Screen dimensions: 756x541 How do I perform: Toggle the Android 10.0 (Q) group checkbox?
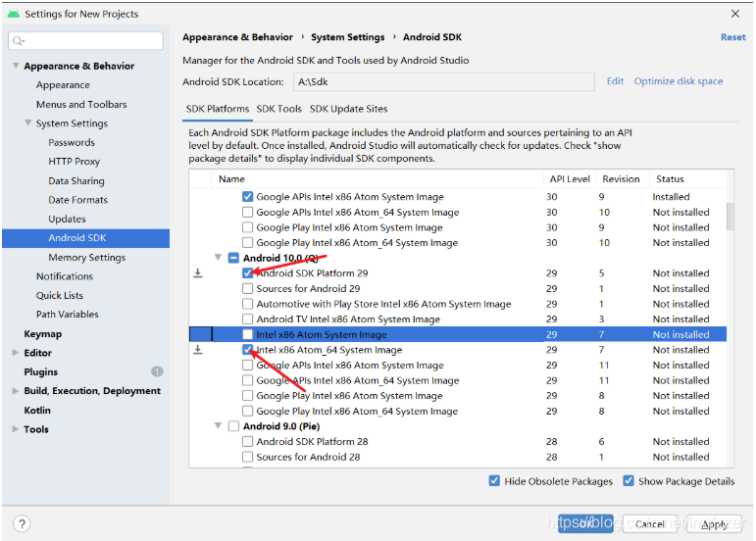[x=233, y=258]
